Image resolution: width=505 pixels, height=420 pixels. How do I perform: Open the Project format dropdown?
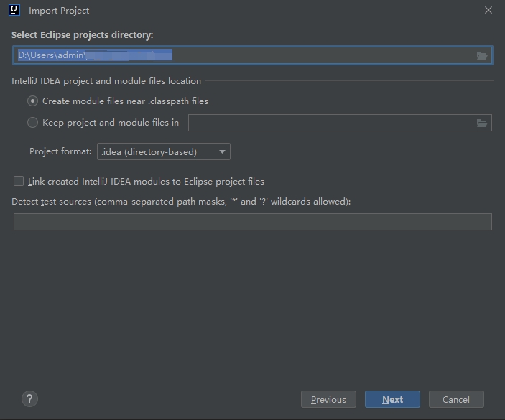163,151
